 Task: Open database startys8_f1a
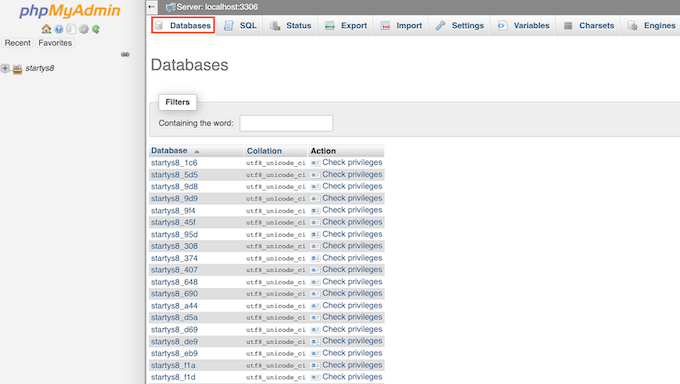[x=173, y=365]
